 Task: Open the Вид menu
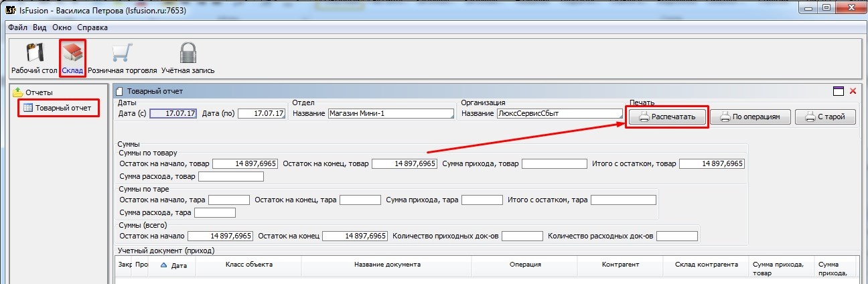40,27
